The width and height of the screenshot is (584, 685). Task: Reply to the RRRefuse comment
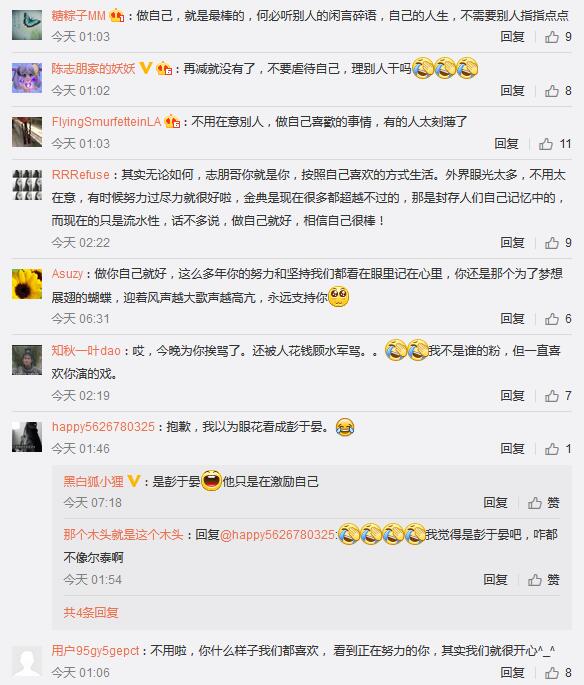512,243
